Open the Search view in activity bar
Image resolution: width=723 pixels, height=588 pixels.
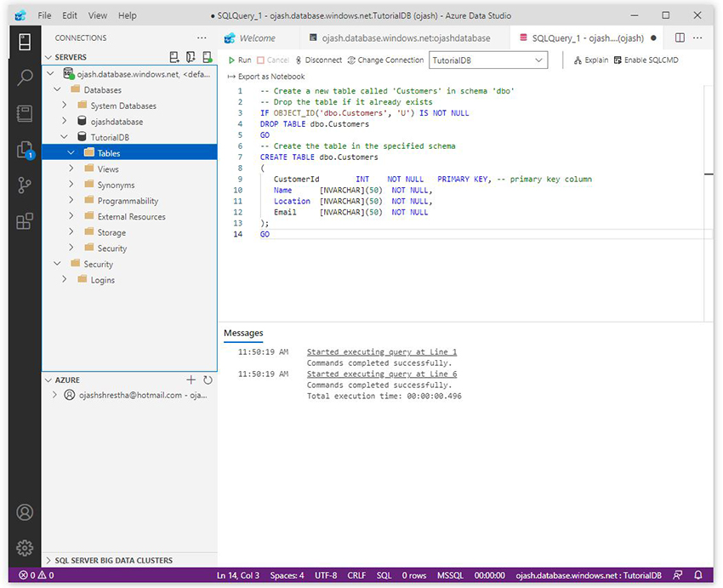pyautogui.click(x=25, y=77)
